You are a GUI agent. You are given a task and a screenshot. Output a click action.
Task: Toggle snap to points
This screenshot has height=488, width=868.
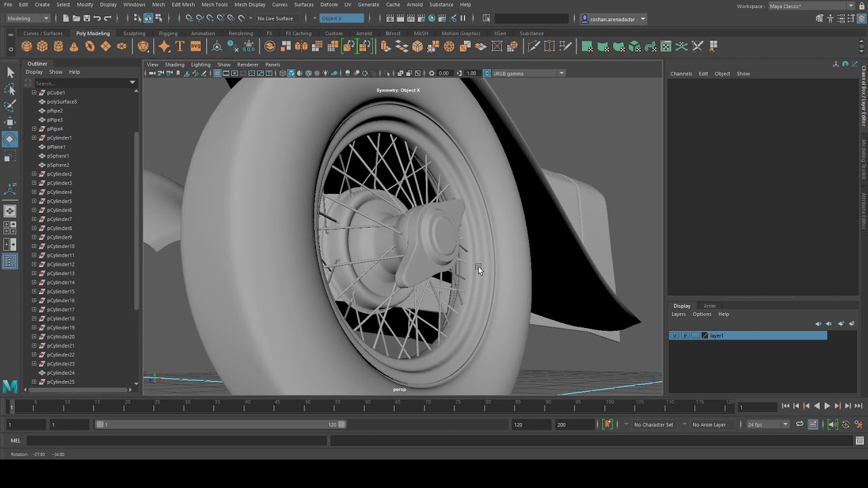point(210,18)
